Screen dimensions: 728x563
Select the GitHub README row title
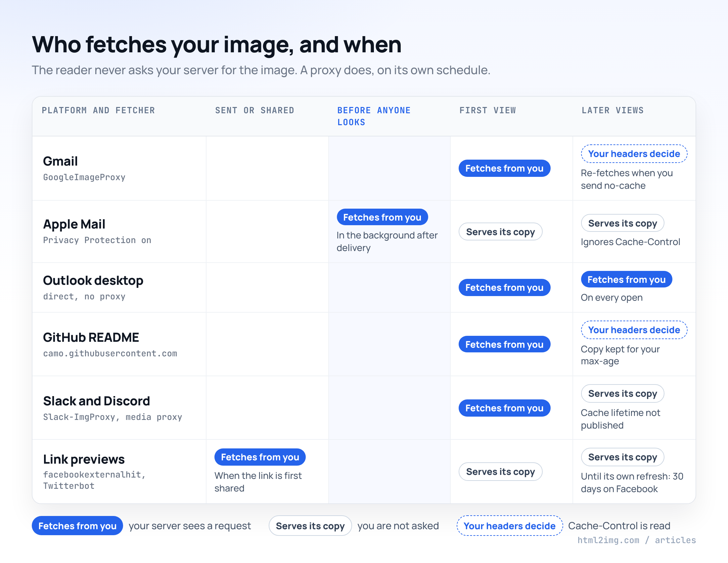(91, 337)
